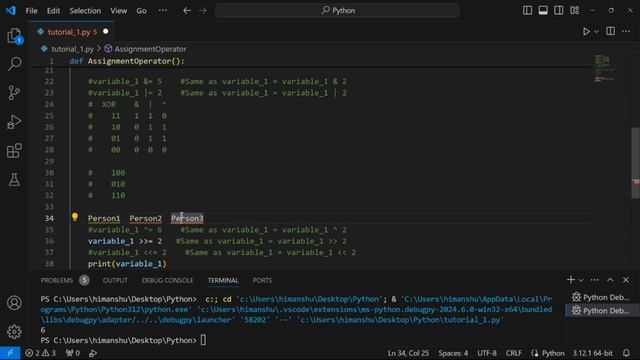
Task: Click the status bar debug start icon
Action: [x=93, y=353]
